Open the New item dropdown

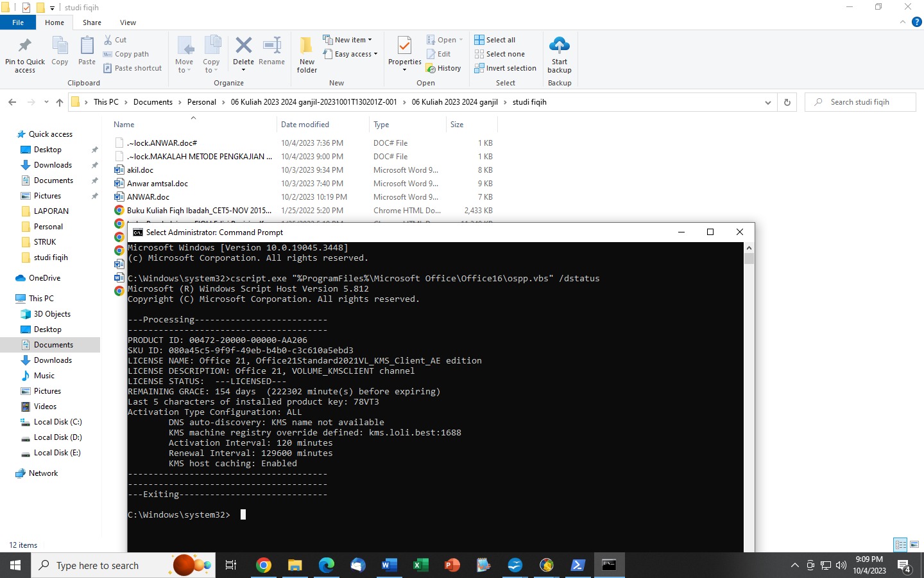pos(347,40)
